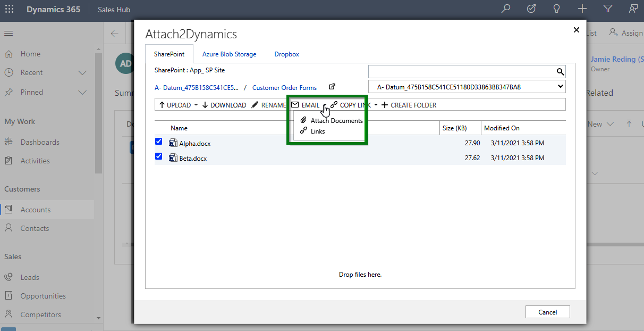Open the Customer Order Forms breadcrumb link
This screenshot has height=331, width=644.
coord(284,87)
